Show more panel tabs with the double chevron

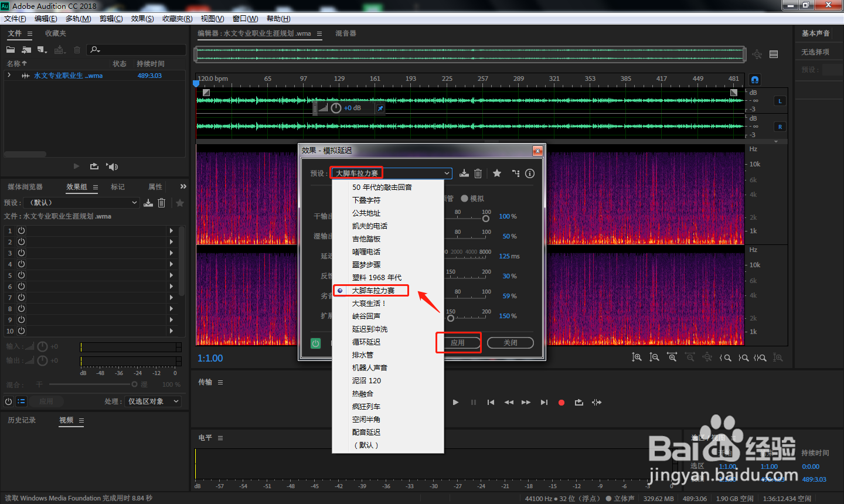coord(183,186)
